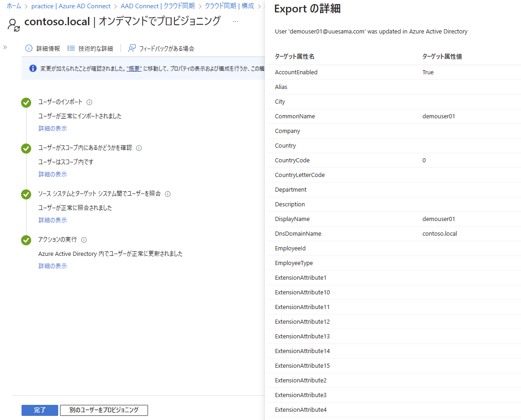Click info tooltip beside アクションの実行

click(x=84, y=240)
